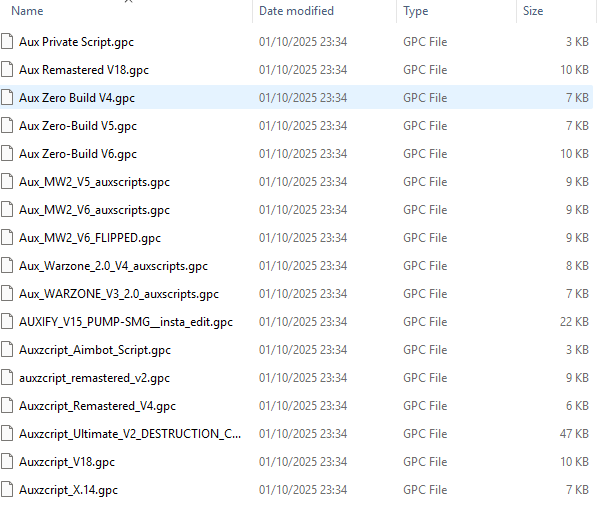Click file icon of Aux Remastered V18.gpc
This screenshot has height=517, width=611.
[7, 70]
